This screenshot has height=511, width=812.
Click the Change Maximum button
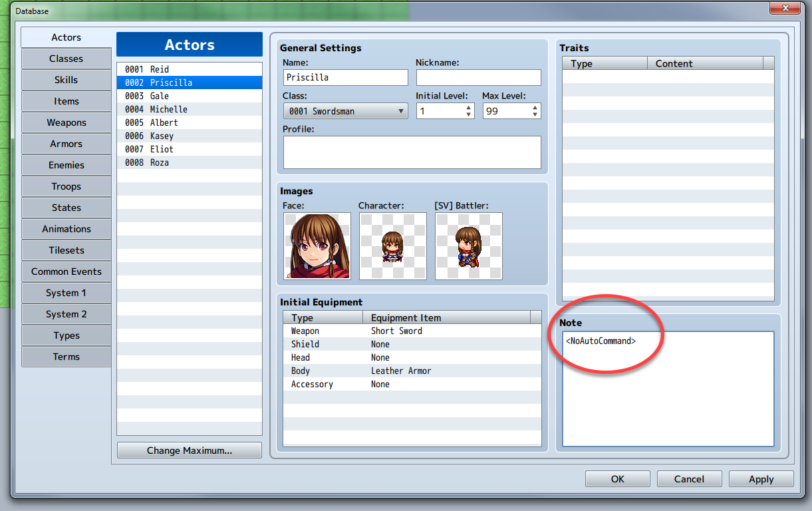pyautogui.click(x=189, y=450)
